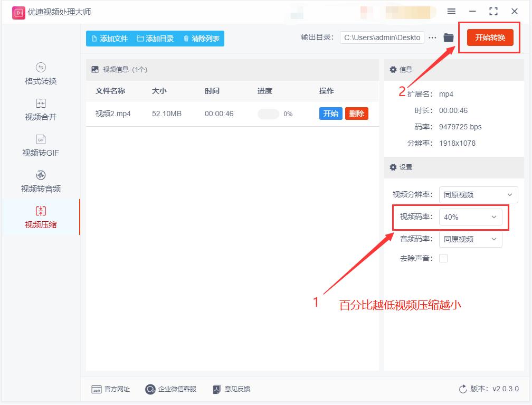Switch to the 视频压缩 compression tool
532x405 pixels.
coord(40,217)
